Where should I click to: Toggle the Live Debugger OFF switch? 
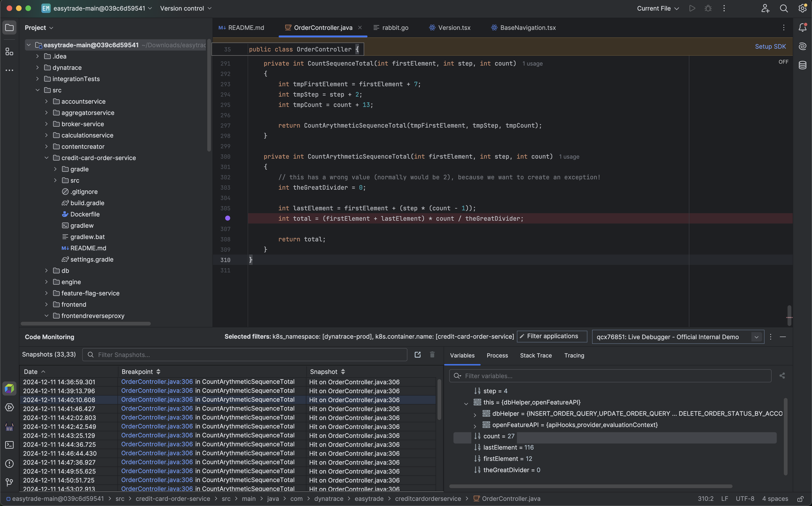tap(783, 62)
